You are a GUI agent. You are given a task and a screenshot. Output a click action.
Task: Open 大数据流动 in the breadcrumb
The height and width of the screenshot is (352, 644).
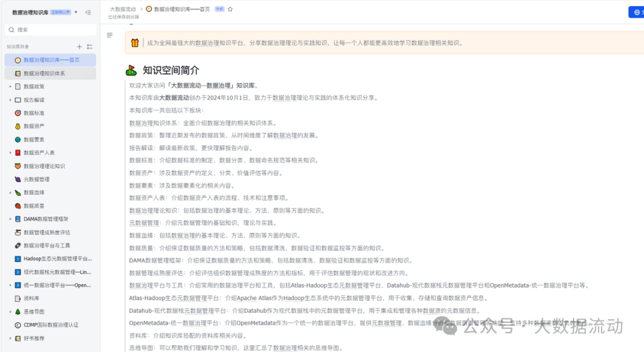123,9
